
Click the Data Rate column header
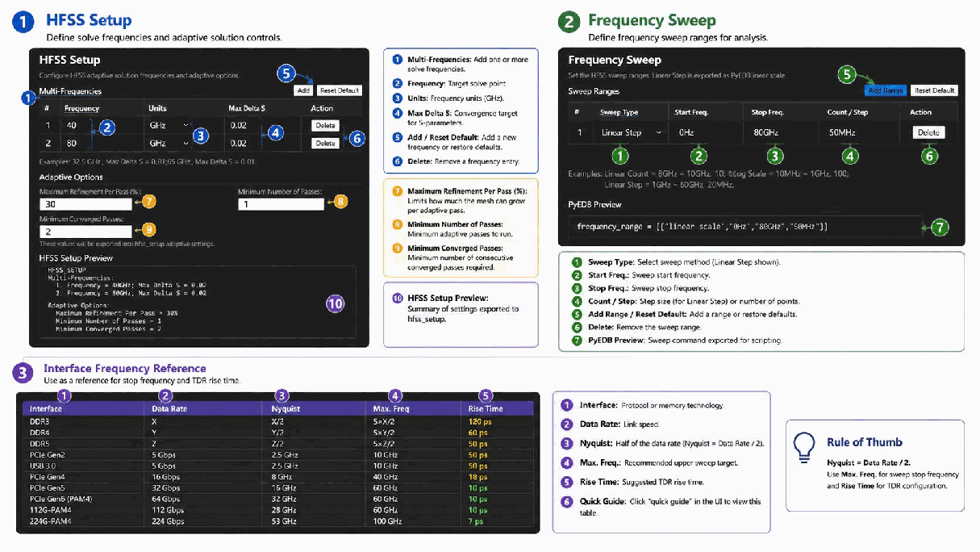(x=169, y=408)
